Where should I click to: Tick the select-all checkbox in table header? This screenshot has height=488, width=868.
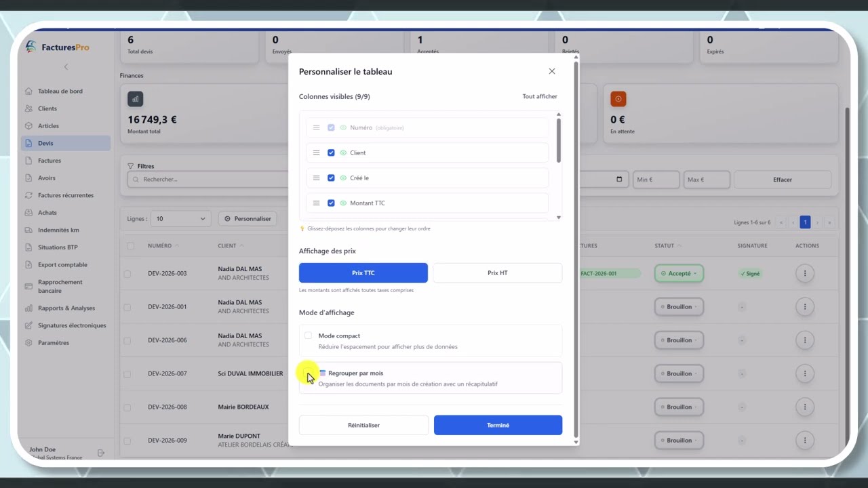tap(130, 246)
